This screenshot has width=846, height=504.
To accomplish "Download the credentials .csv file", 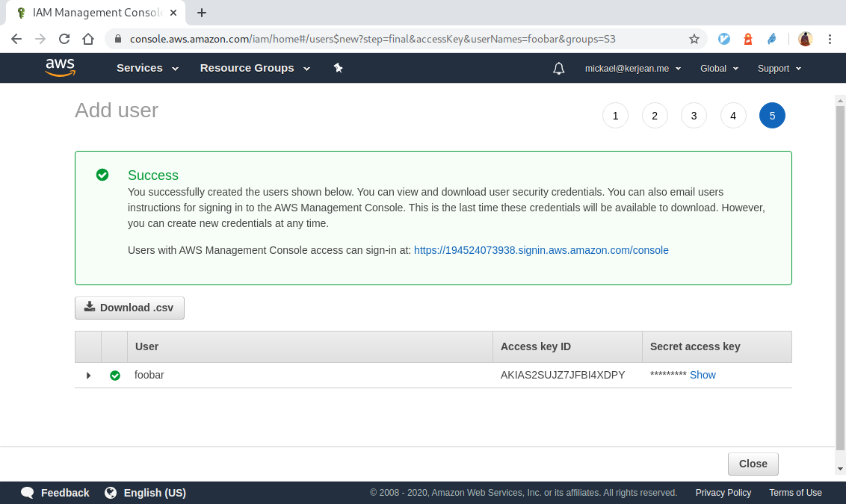I will [x=129, y=308].
